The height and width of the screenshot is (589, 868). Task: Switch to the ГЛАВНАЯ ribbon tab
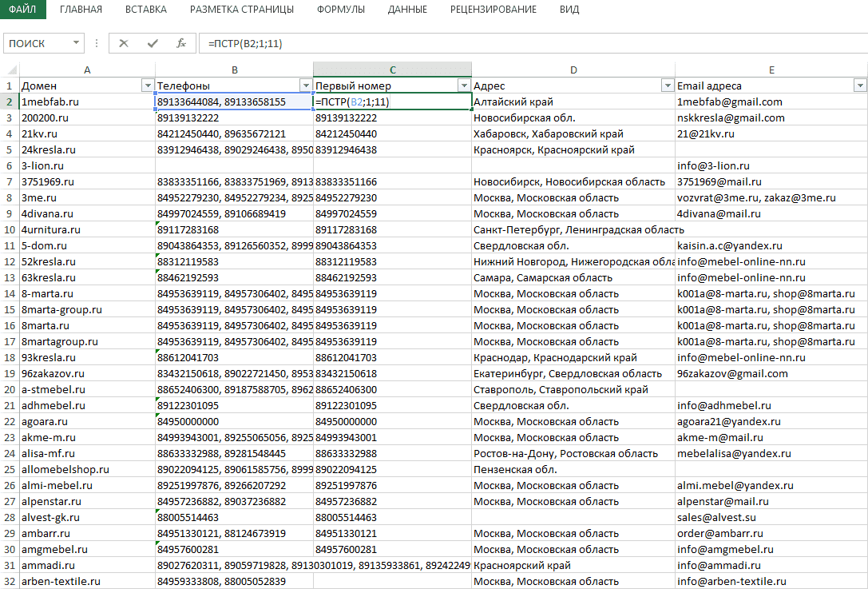coord(81,10)
